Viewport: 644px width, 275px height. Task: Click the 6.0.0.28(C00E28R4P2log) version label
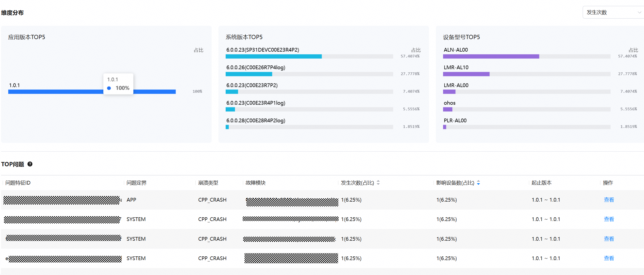[256, 120]
